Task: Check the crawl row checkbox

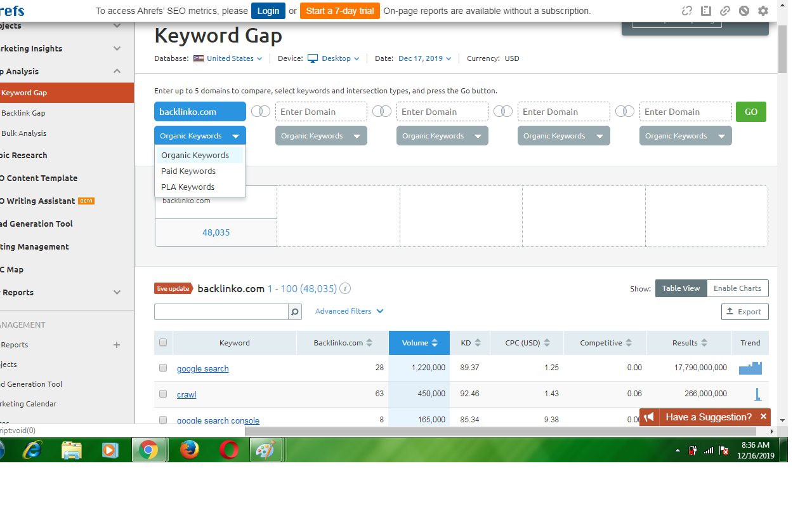Action: (x=163, y=394)
